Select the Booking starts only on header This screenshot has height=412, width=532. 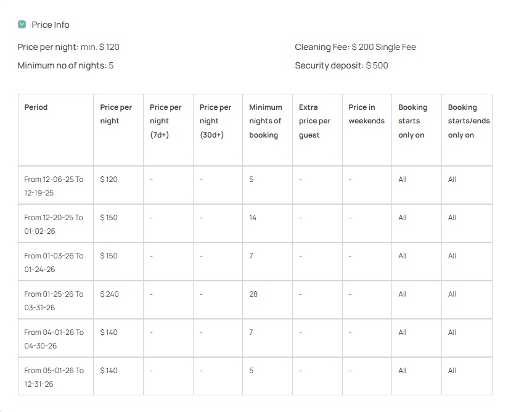[x=412, y=121]
